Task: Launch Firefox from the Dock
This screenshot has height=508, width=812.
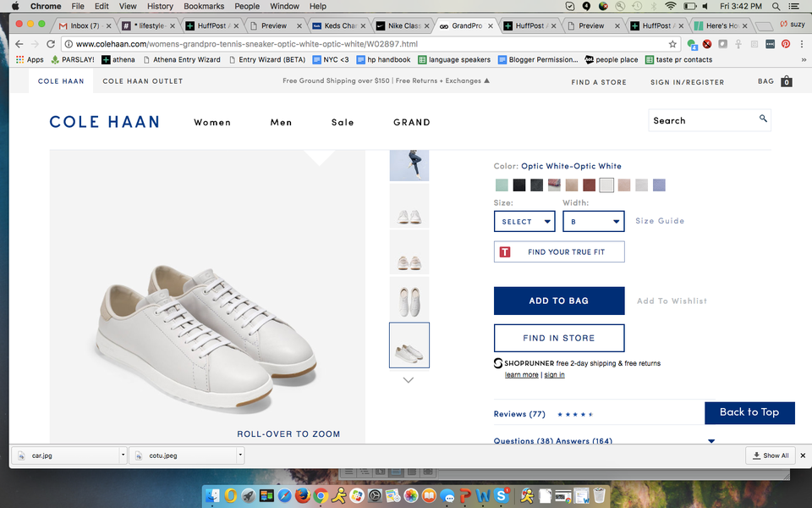Action: pos(303,496)
